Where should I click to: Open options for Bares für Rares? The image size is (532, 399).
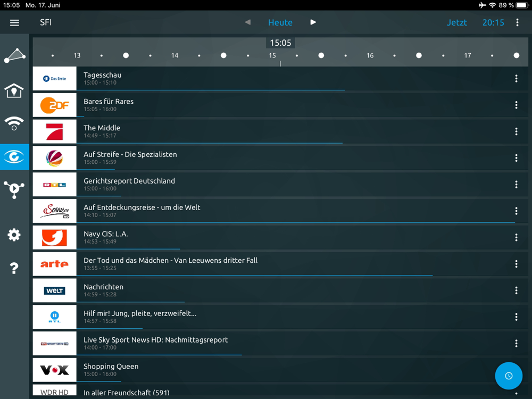[516, 105]
